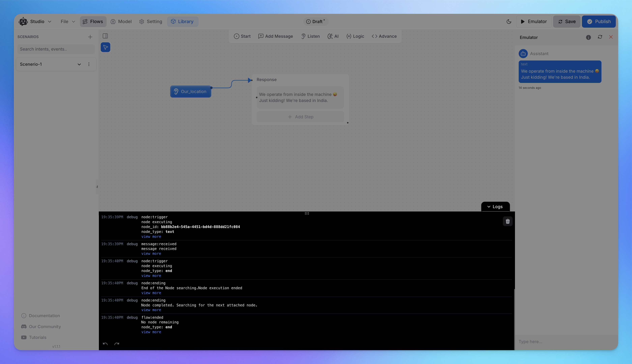Click the Draft status badge
Viewport: 632px width, 364px height.
(316, 22)
